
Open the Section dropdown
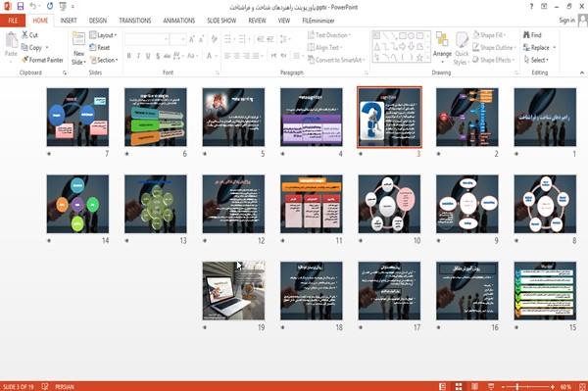click(x=104, y=60)
